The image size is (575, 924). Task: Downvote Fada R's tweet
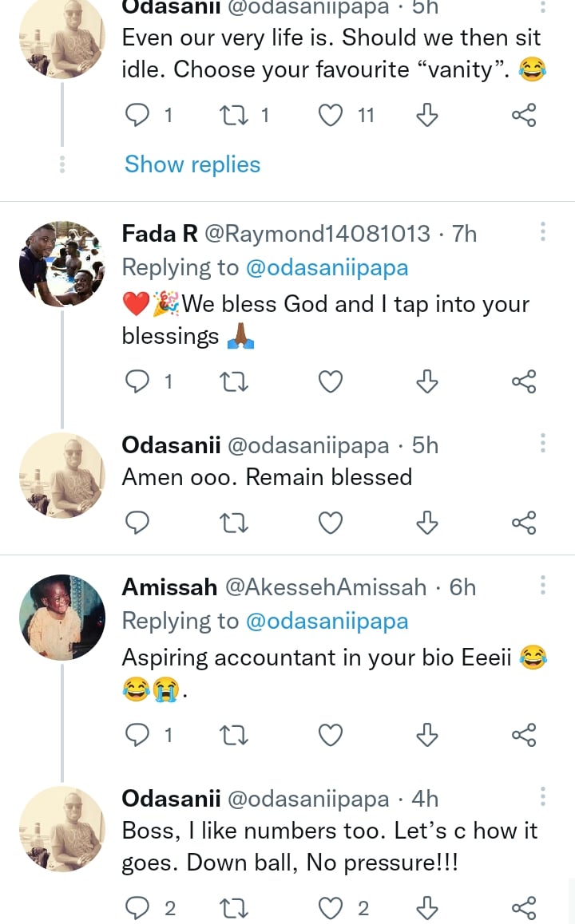[x=427, y=383]
